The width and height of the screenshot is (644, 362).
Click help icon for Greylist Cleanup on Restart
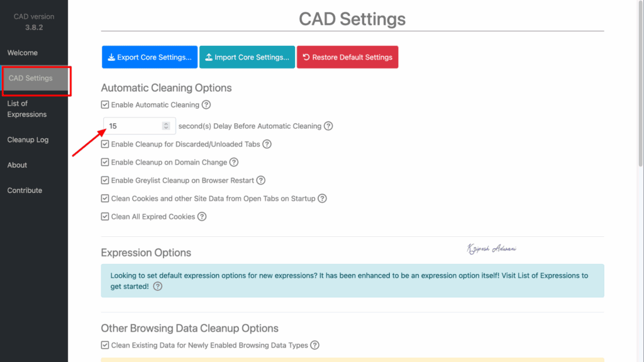tap(261, 180)
